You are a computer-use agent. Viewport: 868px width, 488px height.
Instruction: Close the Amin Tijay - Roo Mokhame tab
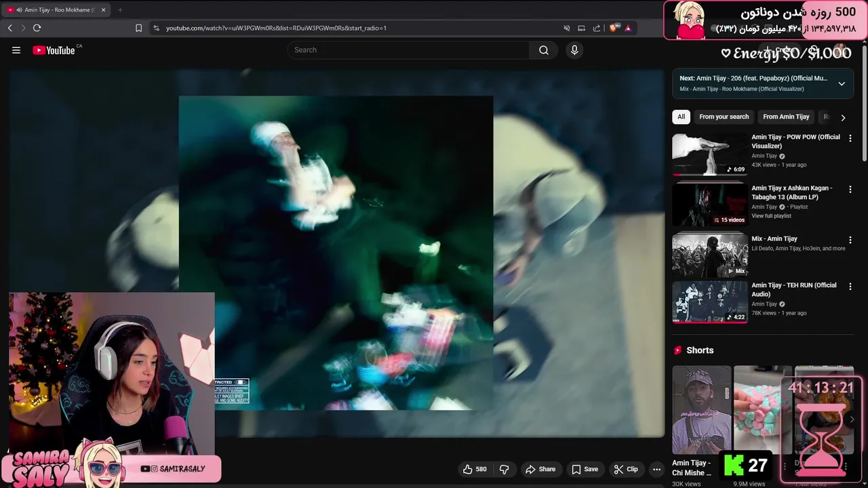[103, 10]
